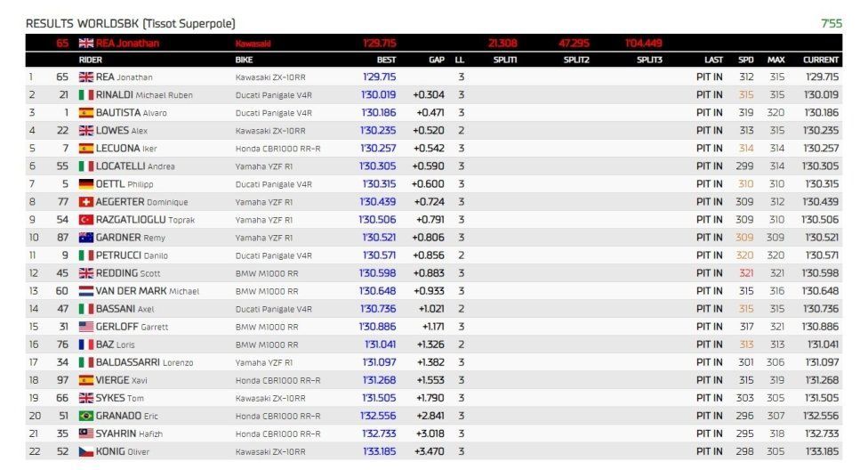Click the Spanish flag next to VIERGE
This screenshot has width=868, height=470.
85,380
